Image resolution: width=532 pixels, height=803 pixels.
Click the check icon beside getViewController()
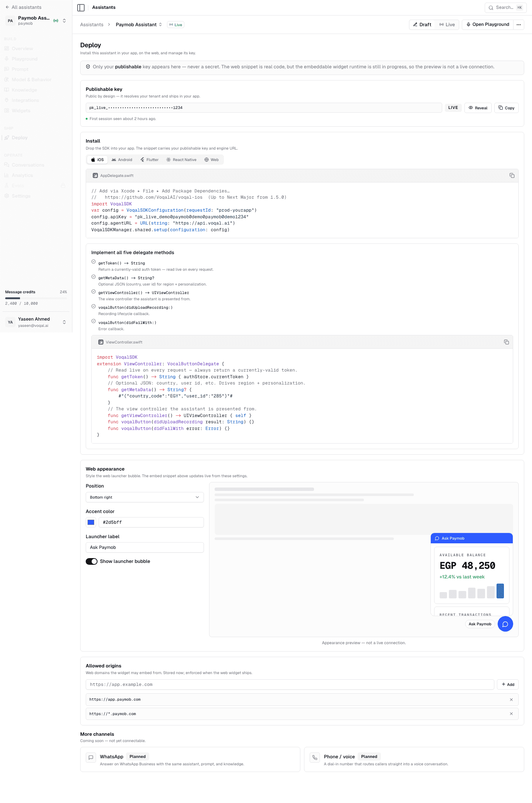[93, 291]
